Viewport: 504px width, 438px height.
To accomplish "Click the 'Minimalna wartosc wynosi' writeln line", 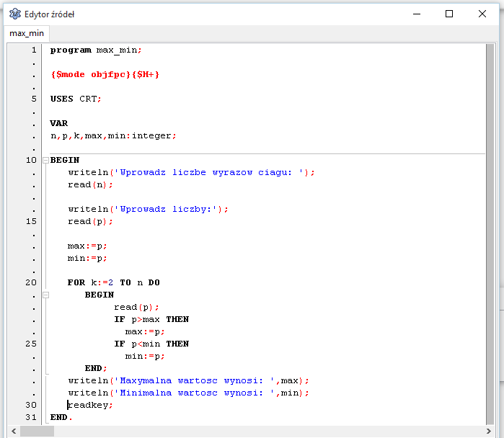I will (x=188, y=393).
